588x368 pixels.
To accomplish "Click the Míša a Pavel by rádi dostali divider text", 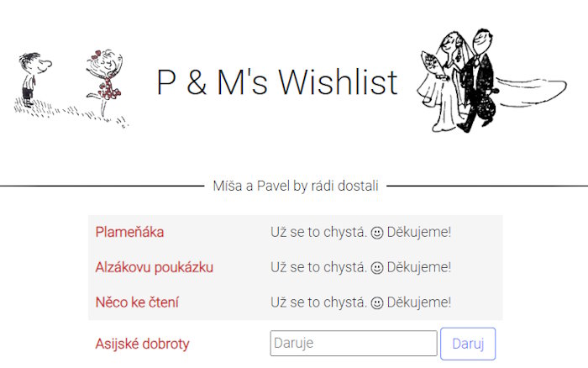I will 296,186.
